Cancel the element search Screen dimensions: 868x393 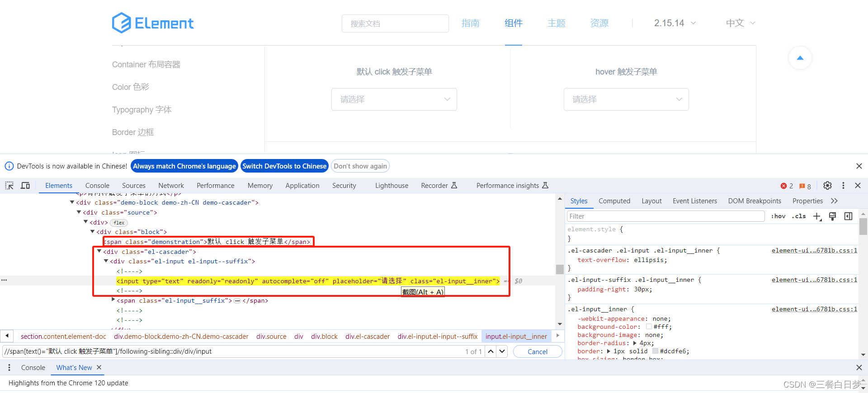point(538,351)
